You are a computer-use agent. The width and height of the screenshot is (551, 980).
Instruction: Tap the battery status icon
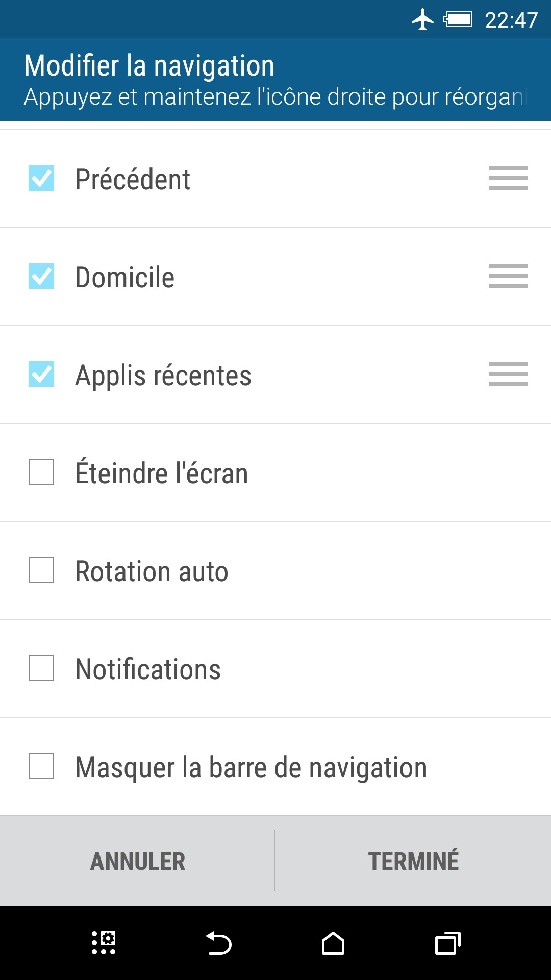pos(458,20)
